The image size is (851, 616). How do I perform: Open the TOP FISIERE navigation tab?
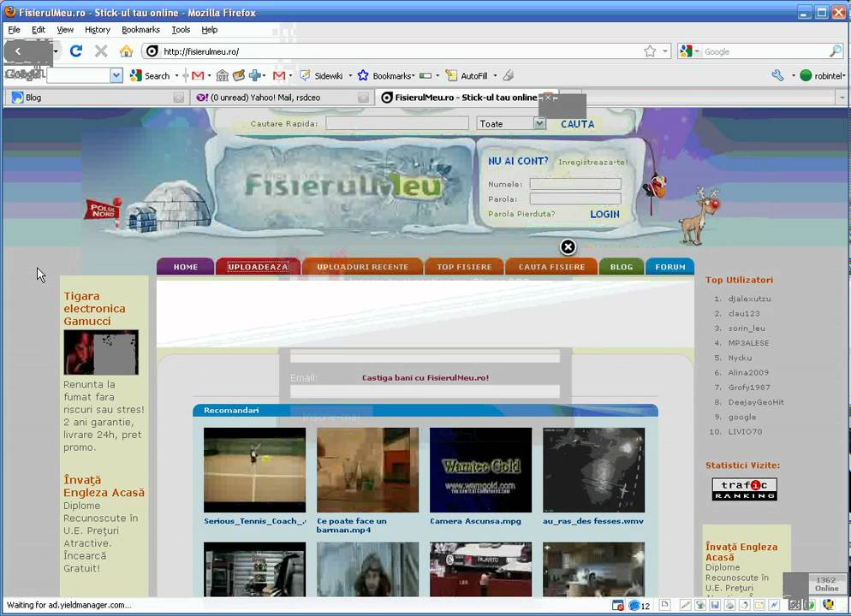tap(465, 267)
